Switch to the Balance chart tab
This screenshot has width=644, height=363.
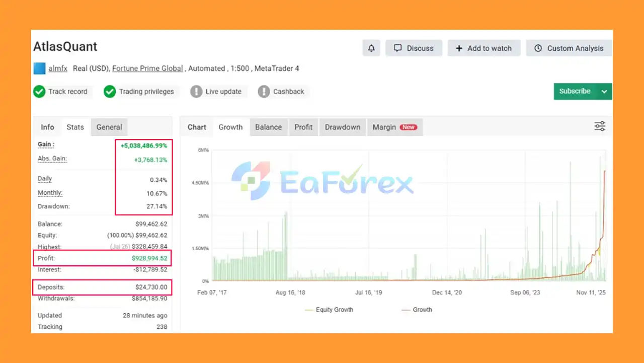(268, 127)
